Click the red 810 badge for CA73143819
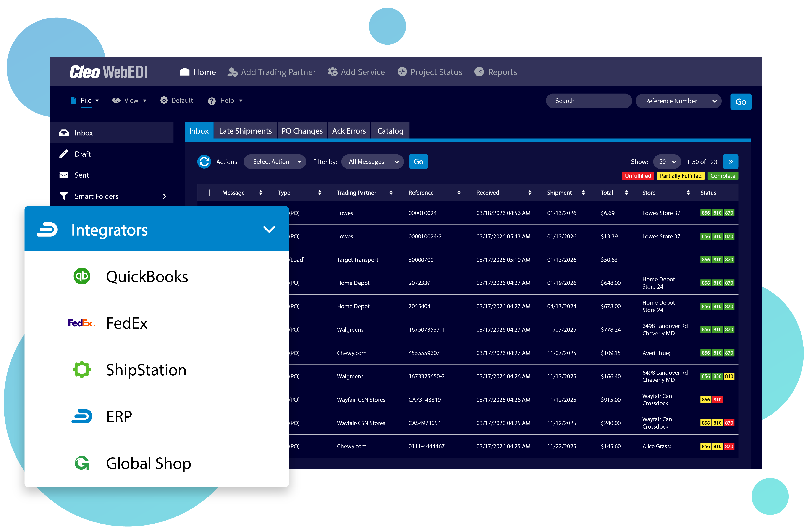The height and width of the screenshot is (532, 812). click(x=717, y=400)
